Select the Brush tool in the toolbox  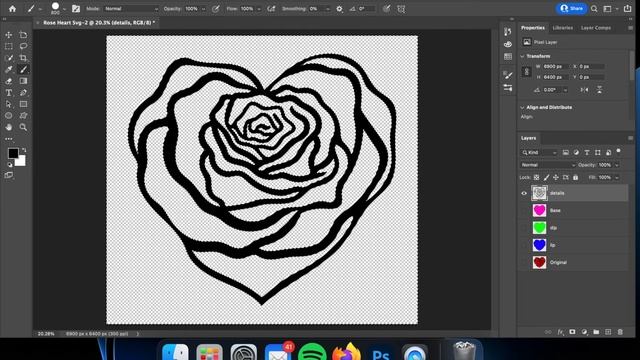pos(23,69)
